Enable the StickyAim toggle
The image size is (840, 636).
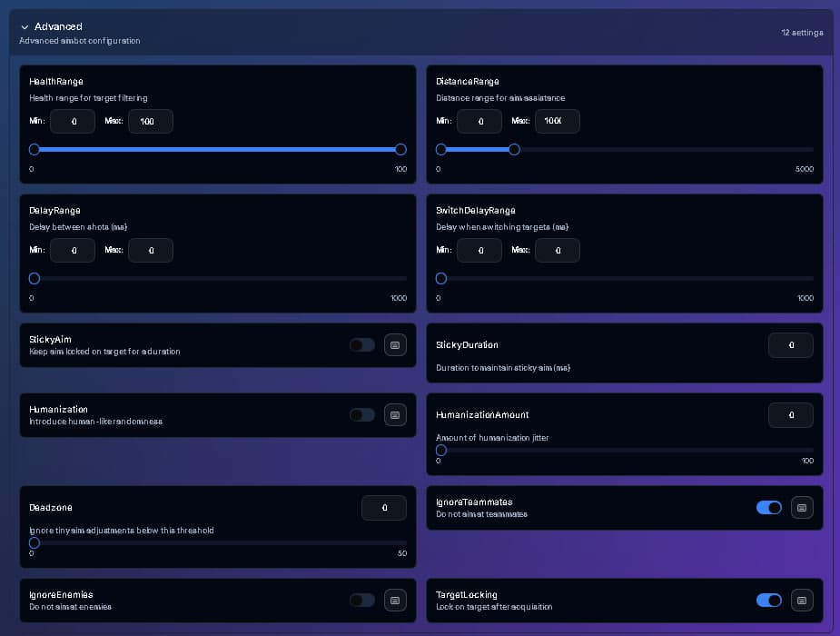point(361,345)
